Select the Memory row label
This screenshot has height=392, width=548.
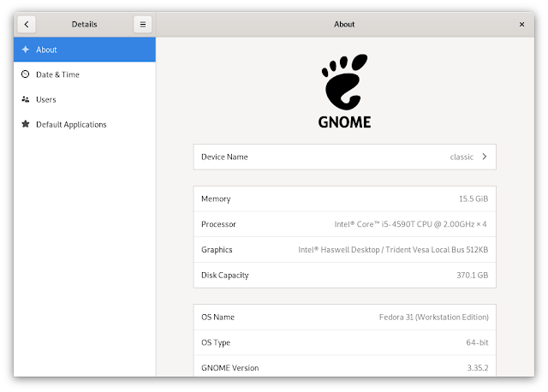(216, 199)
